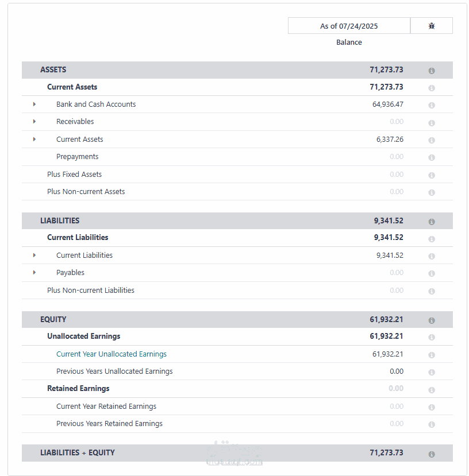Click info icon for Current Year Unallocated Earnings
This screenshot has height=476, width=469.
pyautogui.click(x=432, y=355)
